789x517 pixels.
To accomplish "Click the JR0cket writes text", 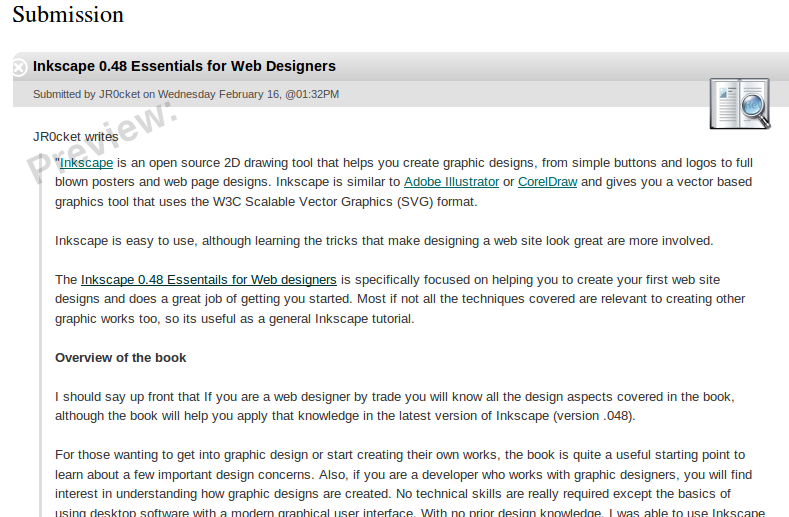I will (x=75, y=136).
